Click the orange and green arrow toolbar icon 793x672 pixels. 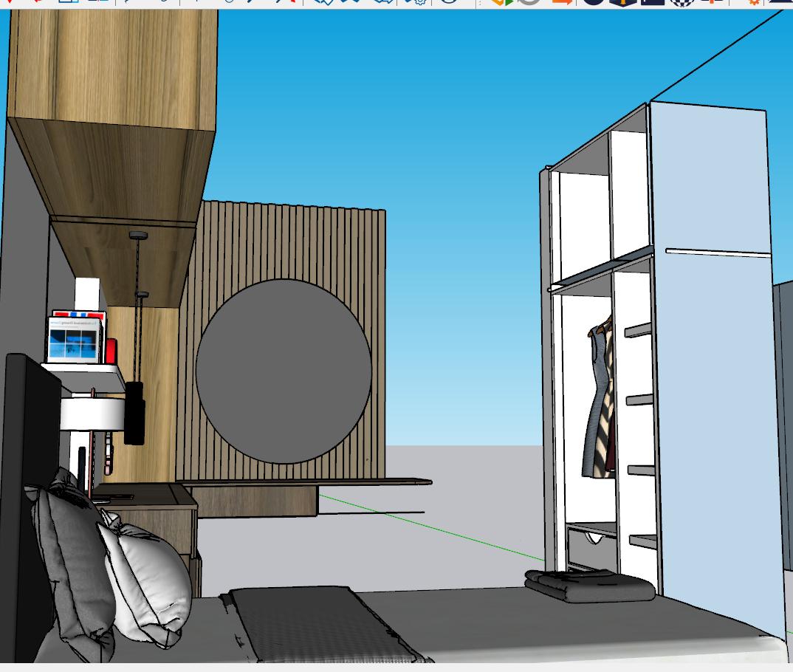(x=501, y=2)
